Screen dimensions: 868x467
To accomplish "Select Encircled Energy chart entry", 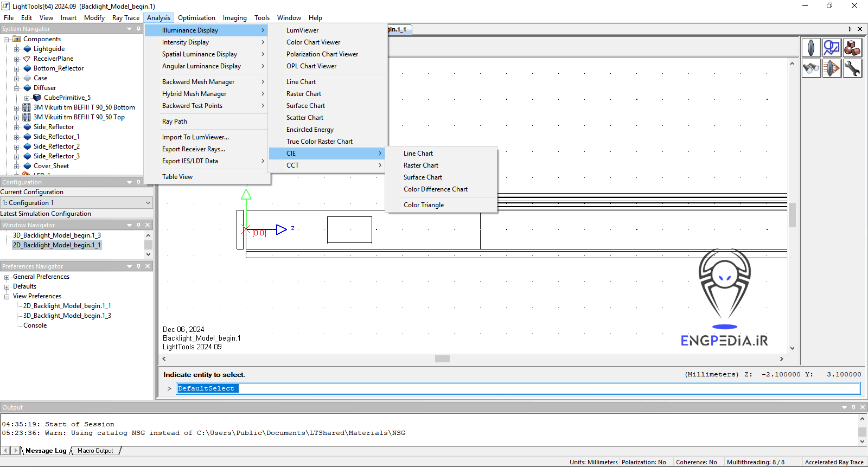I will pos(310,130).
